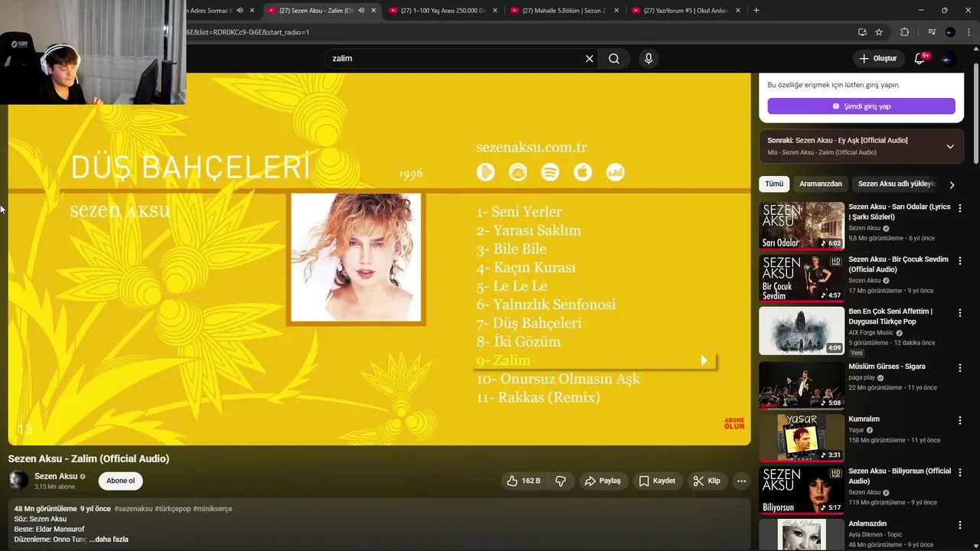
Task: Save the video with Kaydet
Action: [657, 481]
